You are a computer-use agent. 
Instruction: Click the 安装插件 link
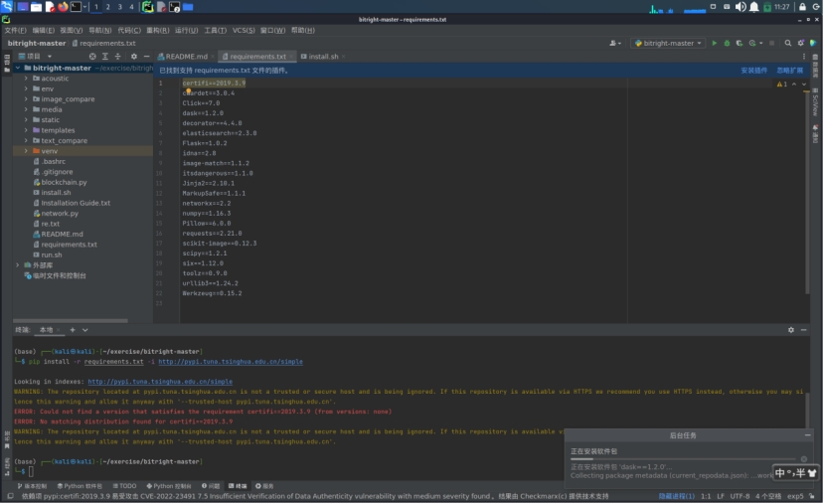753,71
